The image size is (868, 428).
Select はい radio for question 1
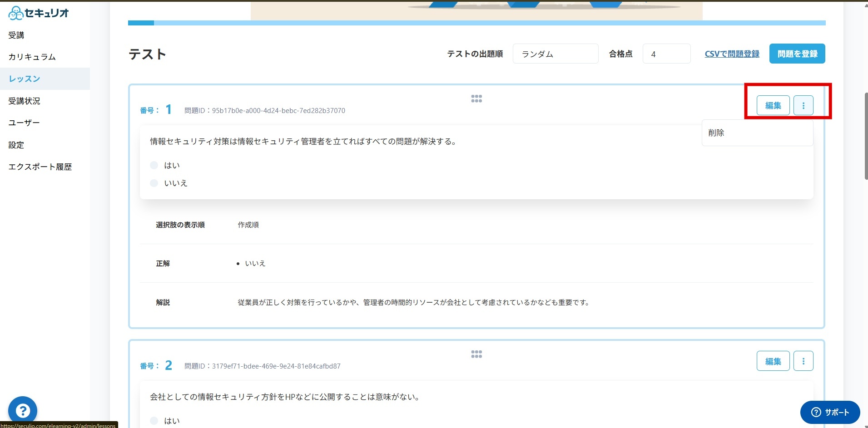click(154, 165)
